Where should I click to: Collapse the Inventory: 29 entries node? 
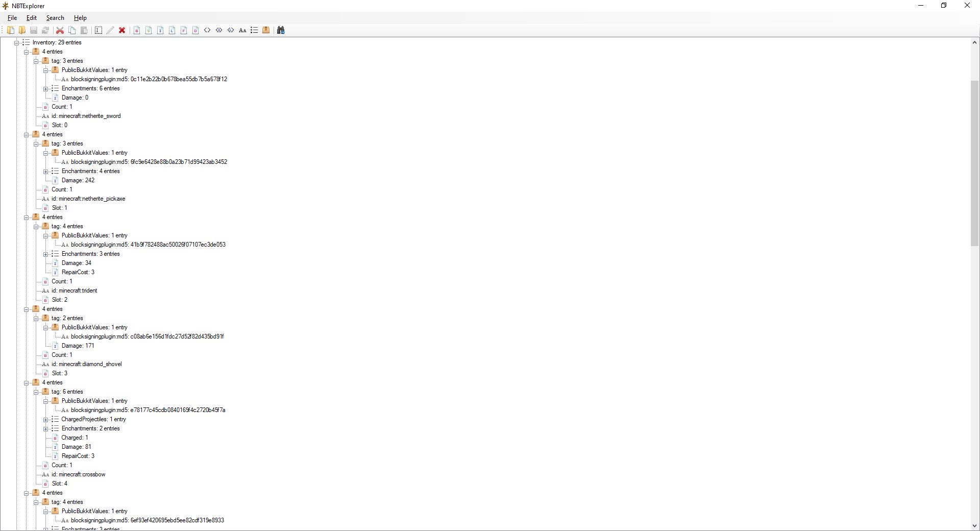point(17,43)
